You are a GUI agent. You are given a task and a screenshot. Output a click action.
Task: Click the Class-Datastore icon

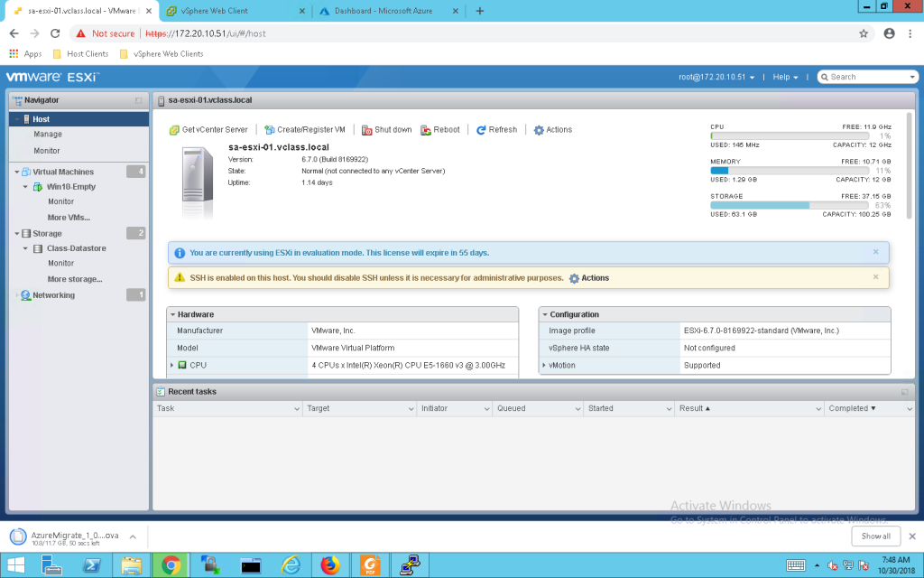coord(38,248)
